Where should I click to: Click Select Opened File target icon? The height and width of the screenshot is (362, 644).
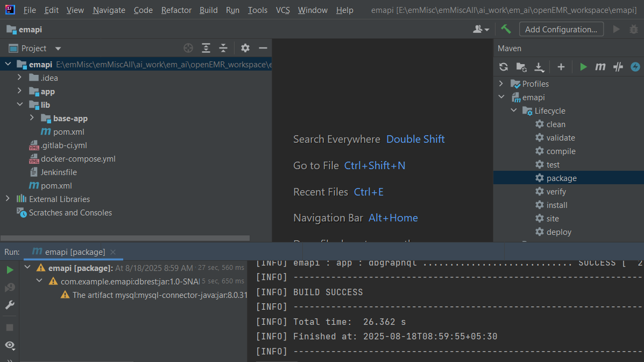(188, 48)
